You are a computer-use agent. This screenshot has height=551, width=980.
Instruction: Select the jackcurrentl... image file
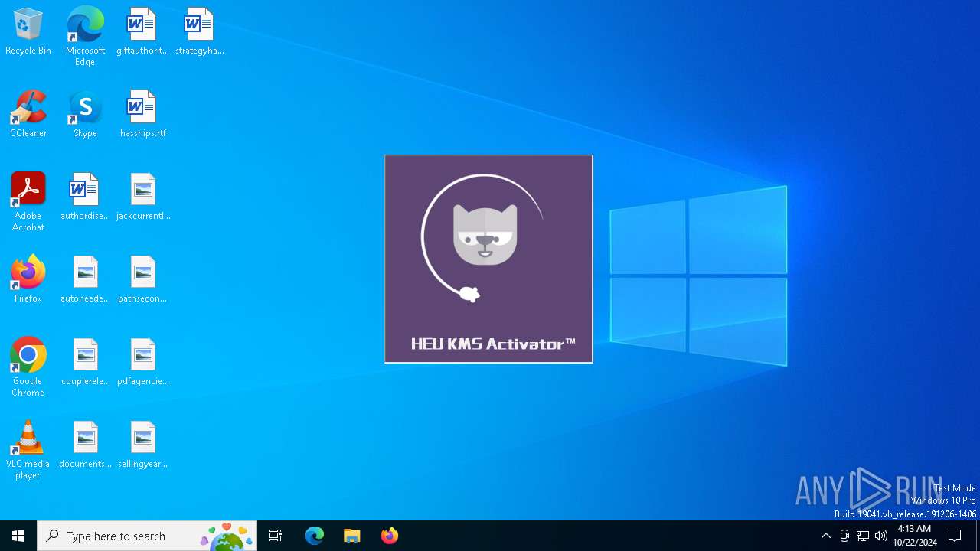coord(142,197)
